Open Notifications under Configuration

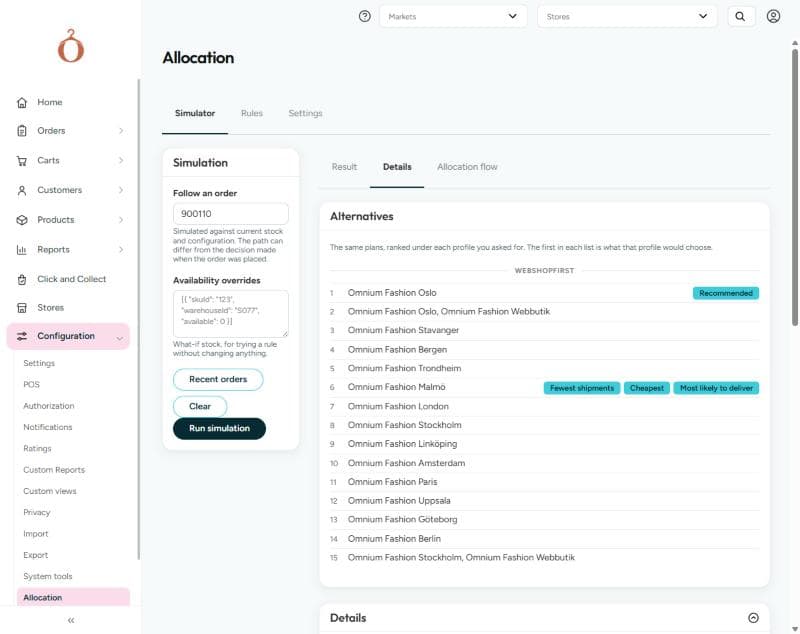pos(47,427)
